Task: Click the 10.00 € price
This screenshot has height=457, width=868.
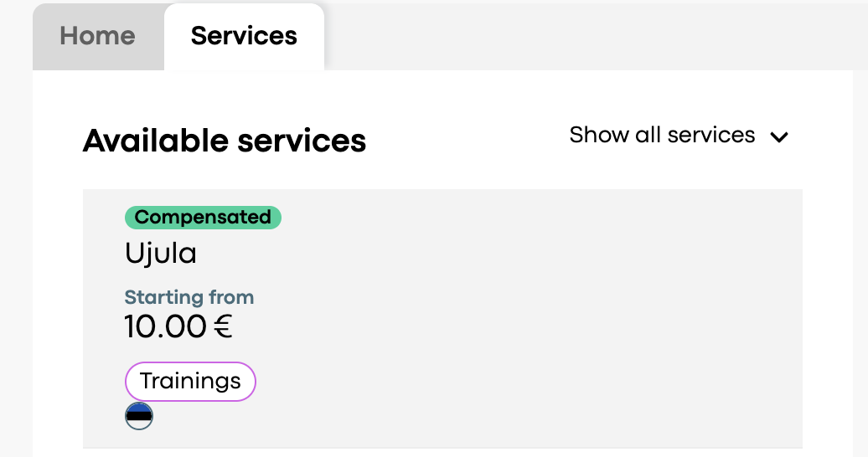Action: 178,326
